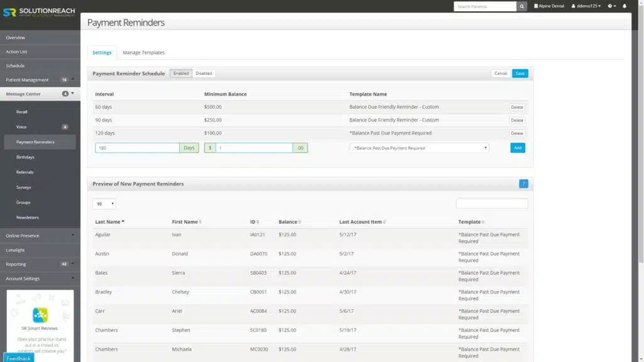
Task: Click the Alpine Dental building icon
Action: pyautogui.click(x=537, y=6)
